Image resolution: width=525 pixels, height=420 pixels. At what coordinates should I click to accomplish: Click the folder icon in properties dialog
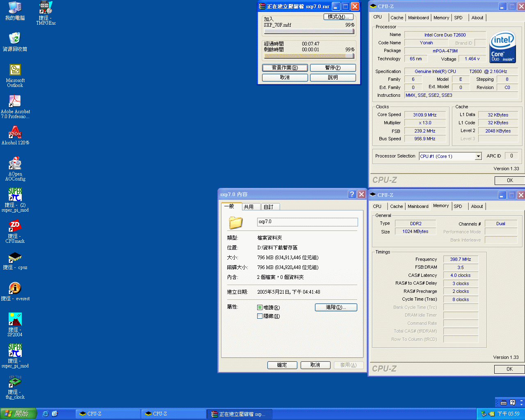tap(236, 222)
